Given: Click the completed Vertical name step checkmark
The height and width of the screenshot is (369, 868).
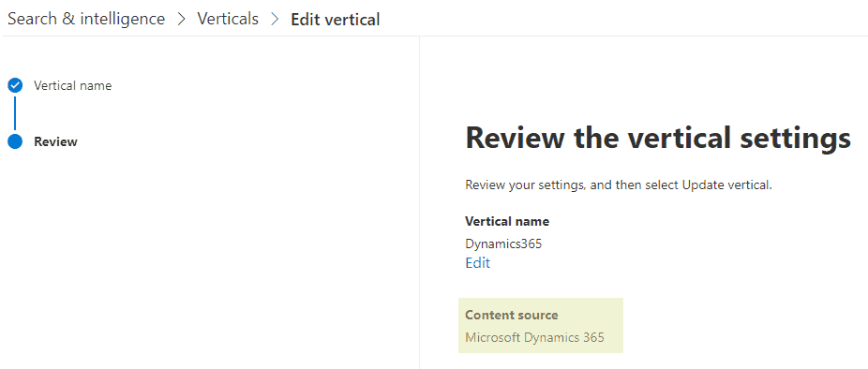Looking at the screenshot, I should click(x=15, y=86).
